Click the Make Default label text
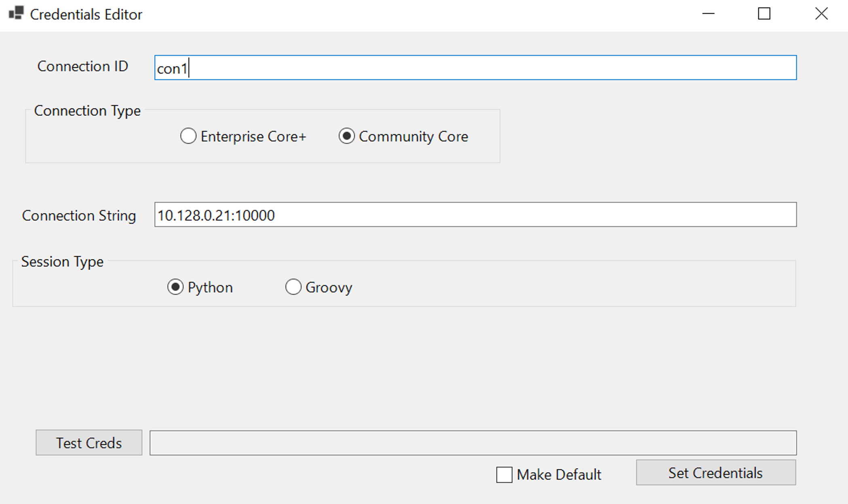 pyautogui.click(x=559, y=475)
